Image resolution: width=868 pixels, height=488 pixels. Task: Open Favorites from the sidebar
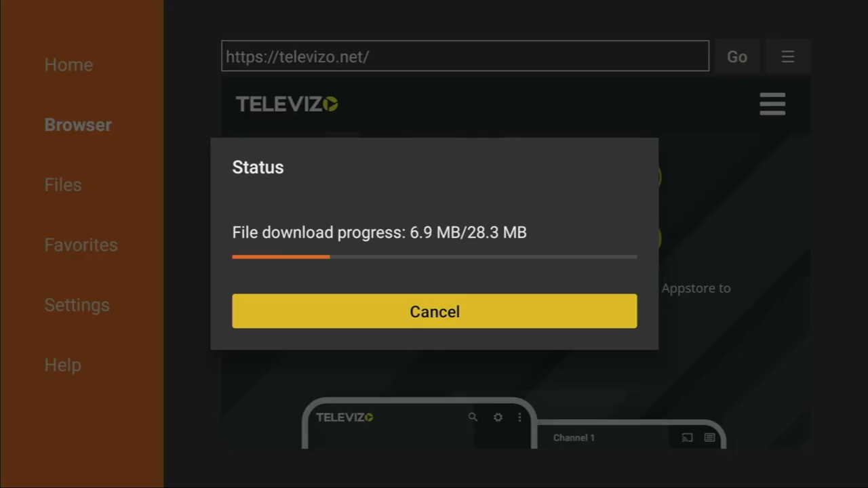(x=81, y=245)
